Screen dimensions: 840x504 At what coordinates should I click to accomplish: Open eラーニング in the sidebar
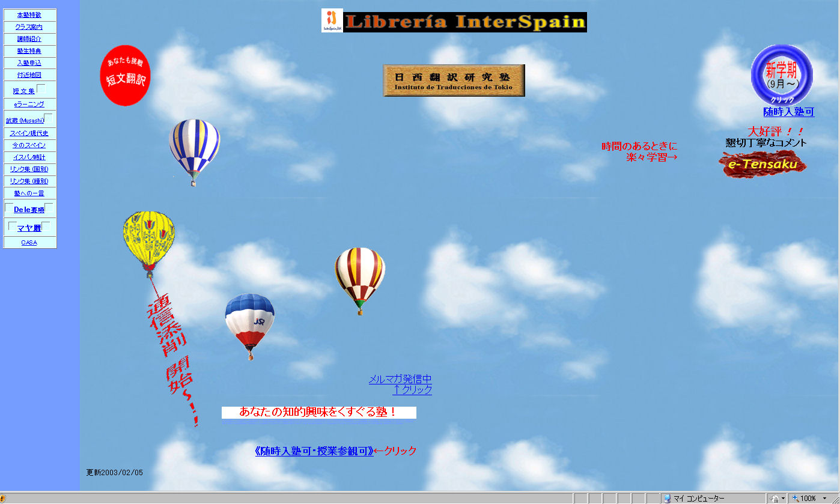click(29, 105)
